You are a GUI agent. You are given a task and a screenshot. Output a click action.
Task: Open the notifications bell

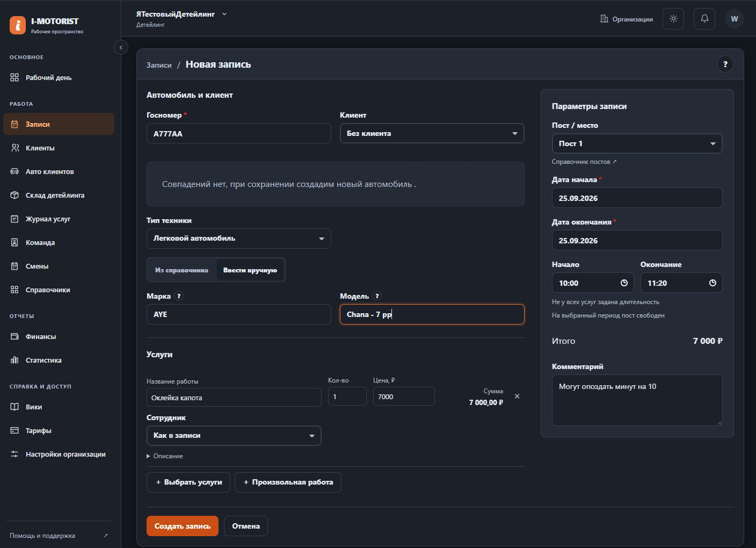(704, 19)
